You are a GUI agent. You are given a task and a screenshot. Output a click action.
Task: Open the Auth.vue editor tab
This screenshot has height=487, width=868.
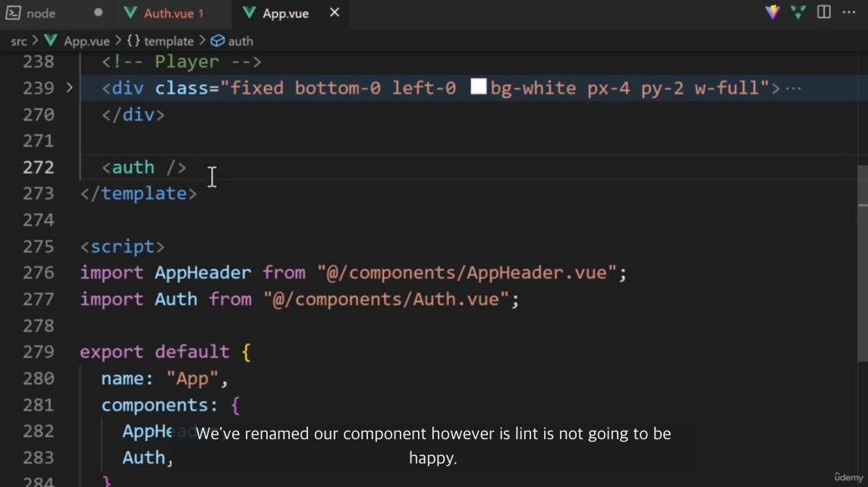173,13
